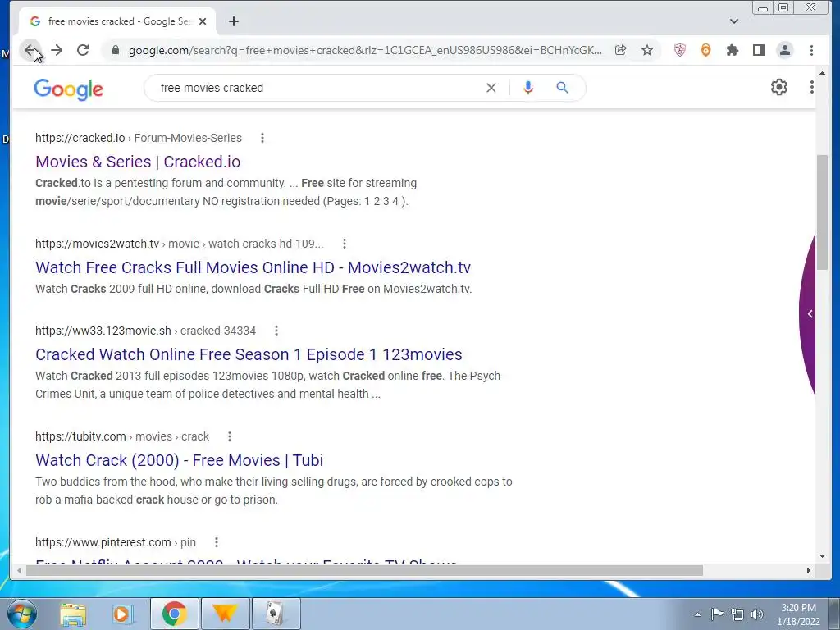This screenshot has width=840, height=630.
Task: Click 'https://cracked.io' breadcrumb text
Action: tap(80, 138)
